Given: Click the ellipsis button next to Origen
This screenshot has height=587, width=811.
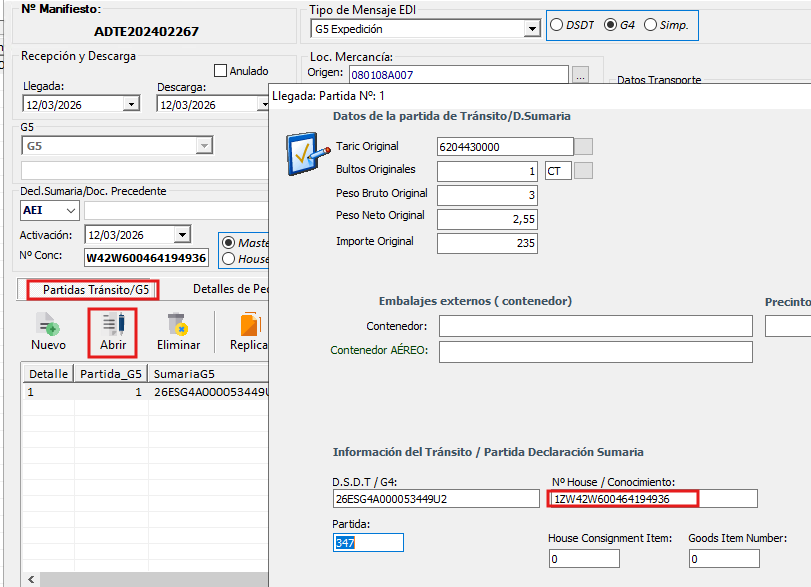Looking at the screenshot, I should [581, 75].
